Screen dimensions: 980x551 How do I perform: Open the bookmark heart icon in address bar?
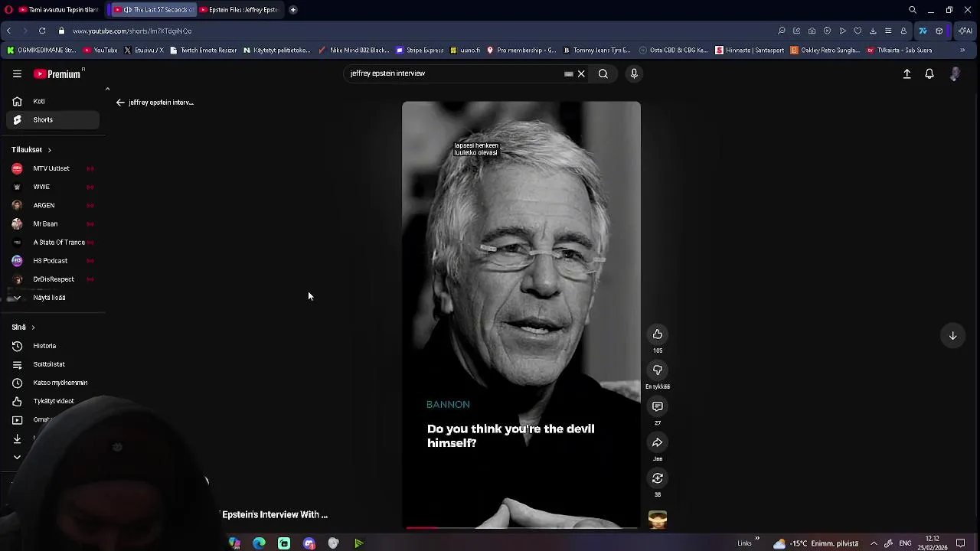(857, 31)
